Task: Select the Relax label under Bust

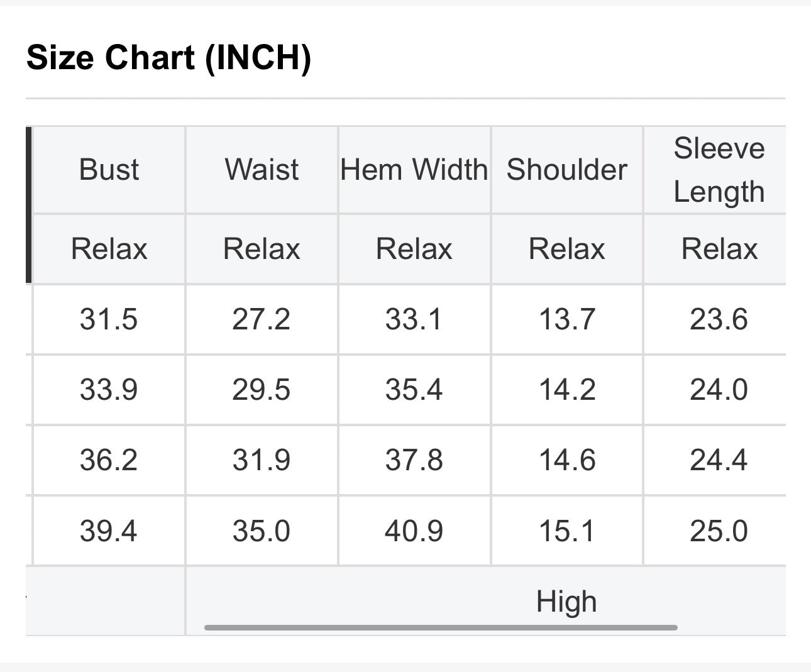Action: click(x=109, y=249)
